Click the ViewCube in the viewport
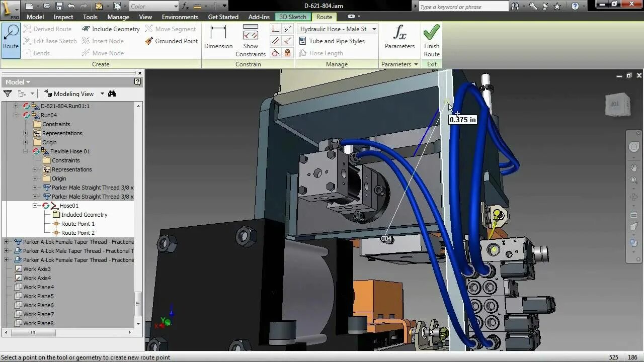 tap(617, 104)
